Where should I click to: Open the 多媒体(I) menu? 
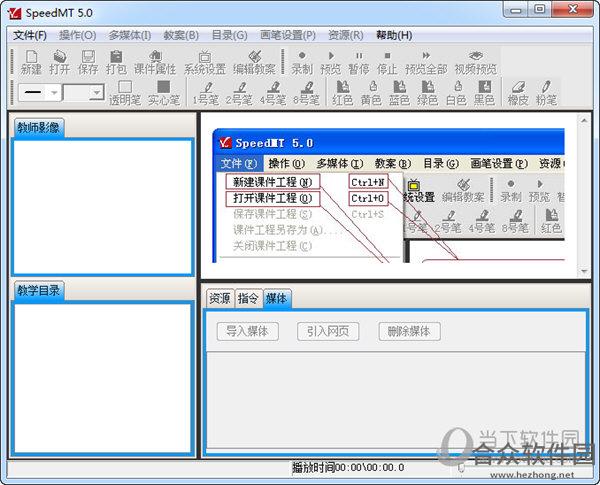(130, 36)
